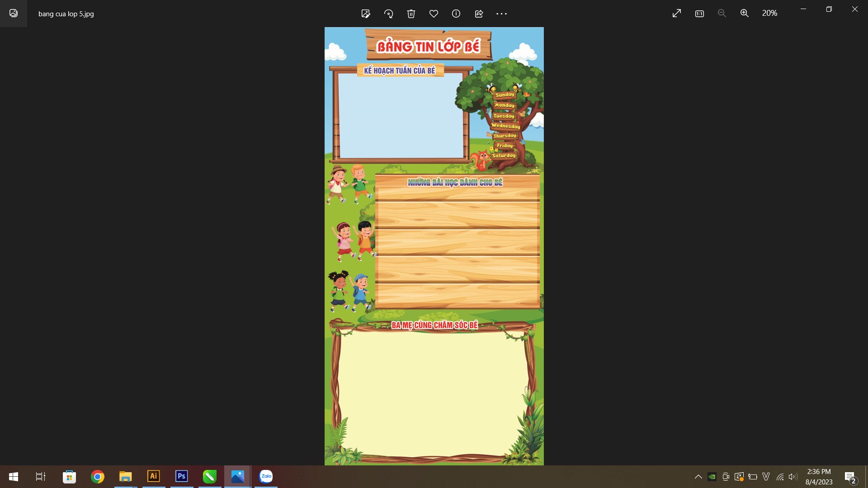Click the Photos app gallery icon
The width and height of the screenshot is (868, 488).
14,14
